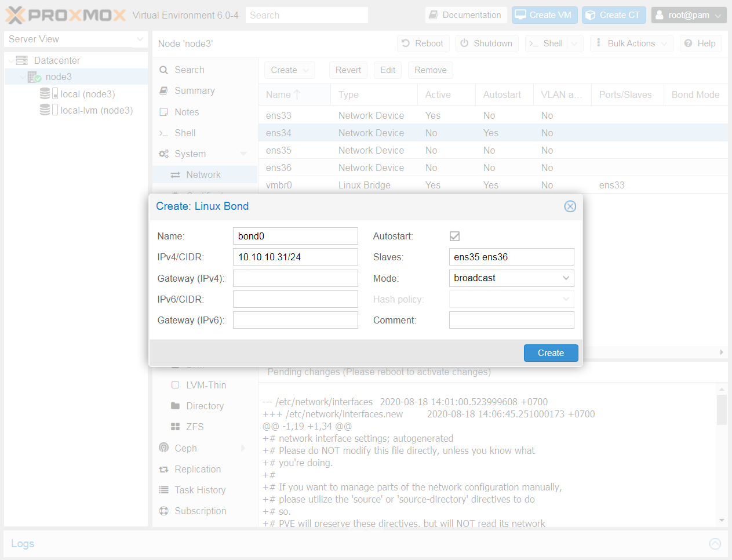Click the Remove button
Image resolution: width=732 pixels, height=560 pixels.
(431, 70)
